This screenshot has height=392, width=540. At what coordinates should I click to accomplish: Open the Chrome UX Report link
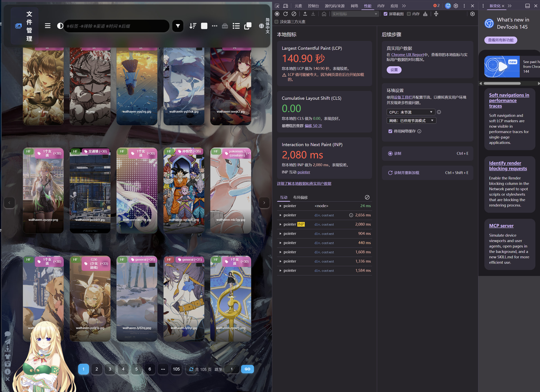(x=407, y=55)
